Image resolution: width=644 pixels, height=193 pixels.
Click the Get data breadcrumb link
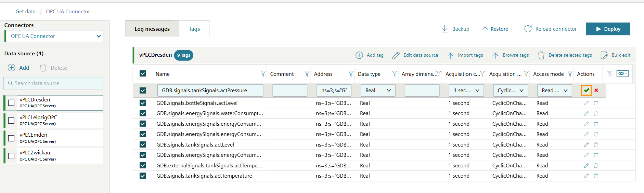tap(25, 12)
